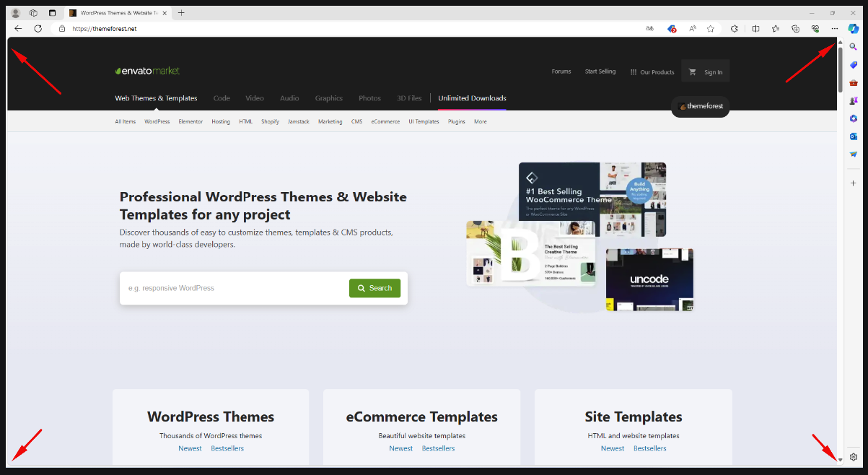
Task: Open the Graphics marketplace nav item
Action: coord(329,98)
